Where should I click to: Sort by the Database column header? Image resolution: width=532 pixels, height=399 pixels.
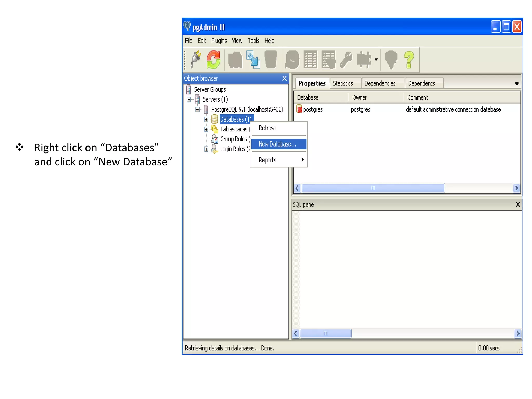point(321,98)
